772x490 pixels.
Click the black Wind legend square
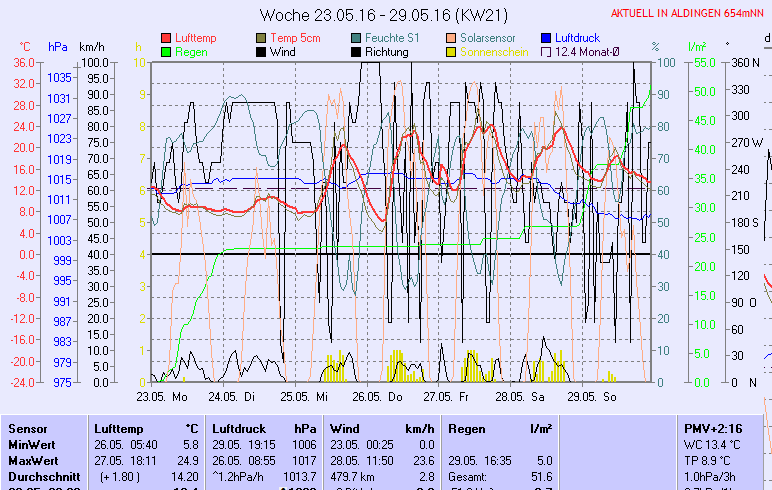point(262,51)
